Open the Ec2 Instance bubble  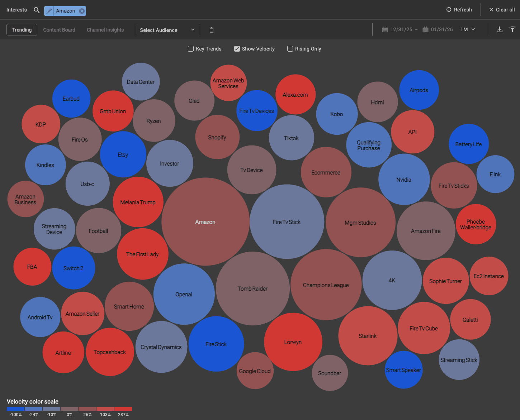coord(489,276)
